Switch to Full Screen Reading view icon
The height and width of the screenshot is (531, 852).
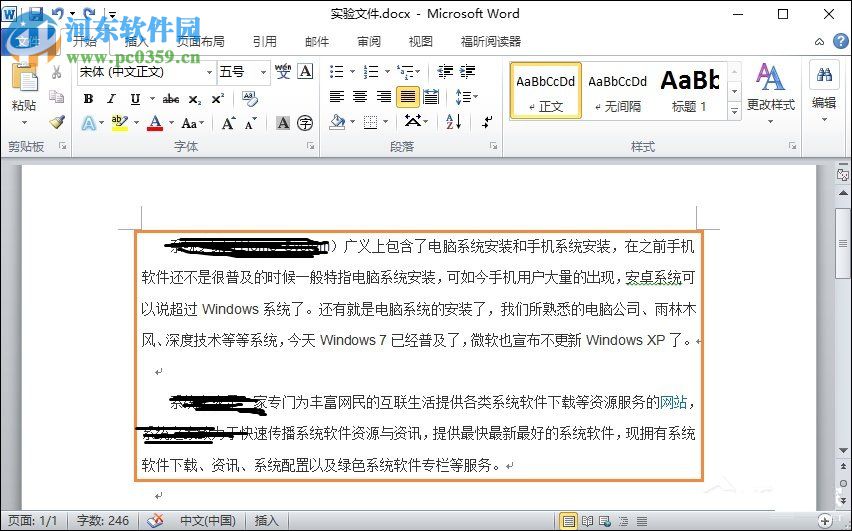point(587,521)
